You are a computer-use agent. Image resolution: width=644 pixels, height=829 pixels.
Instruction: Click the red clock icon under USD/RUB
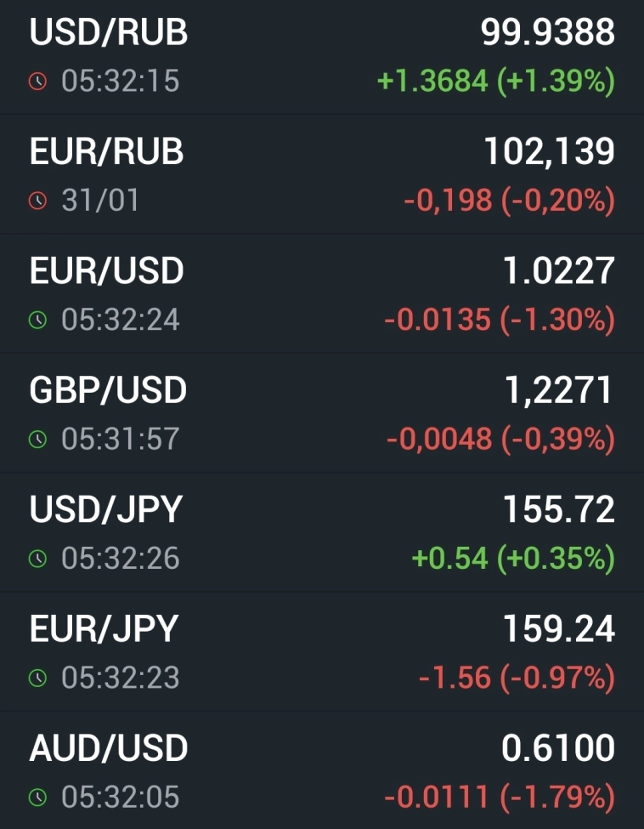pos(37,82)
